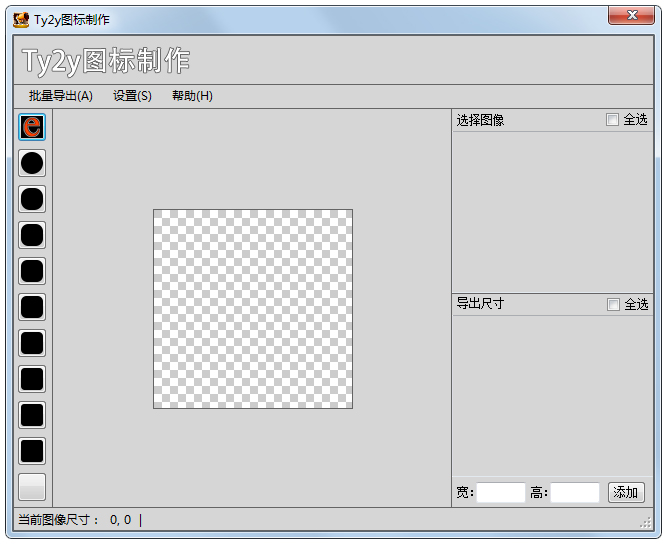The image size is (668, 546).
Task: Click the 当前图像尺寸 status text
Action: pyautogui.click(x=58, y=520)
